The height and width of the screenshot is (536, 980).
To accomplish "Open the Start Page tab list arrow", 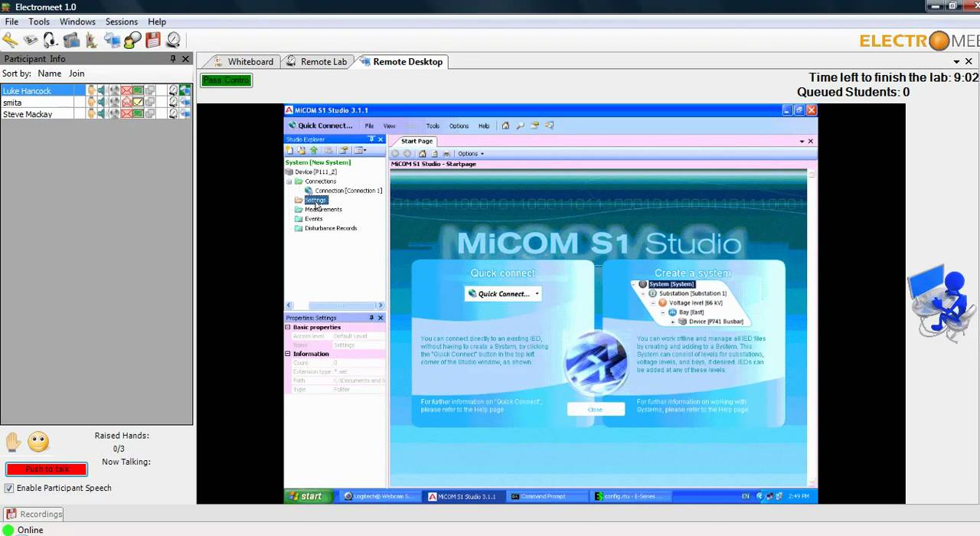I will [x=802, y=141].
